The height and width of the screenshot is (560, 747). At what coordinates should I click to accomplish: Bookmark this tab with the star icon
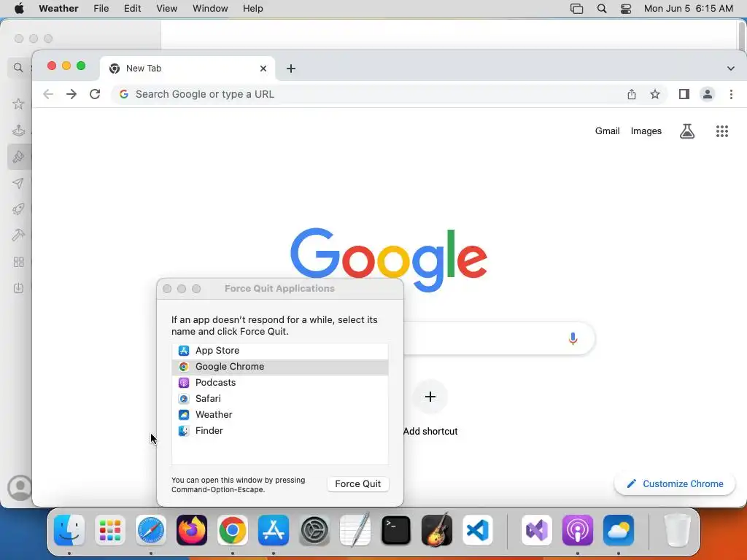[655, 94]
